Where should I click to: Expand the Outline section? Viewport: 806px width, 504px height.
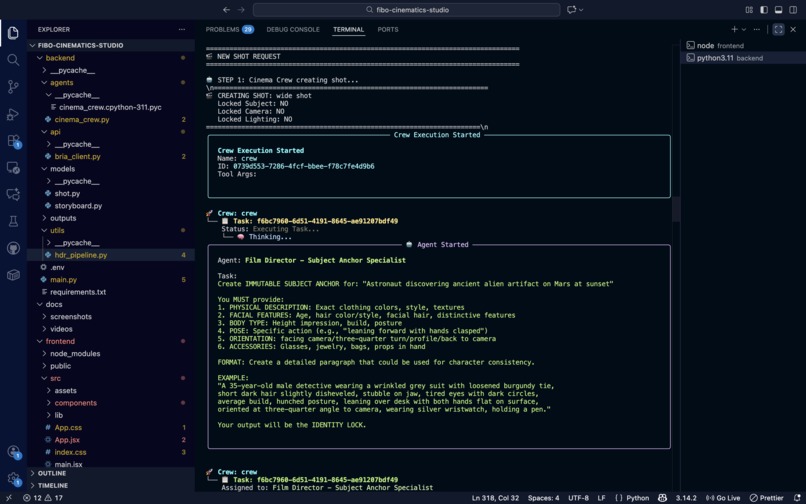[x=111, y=473]
